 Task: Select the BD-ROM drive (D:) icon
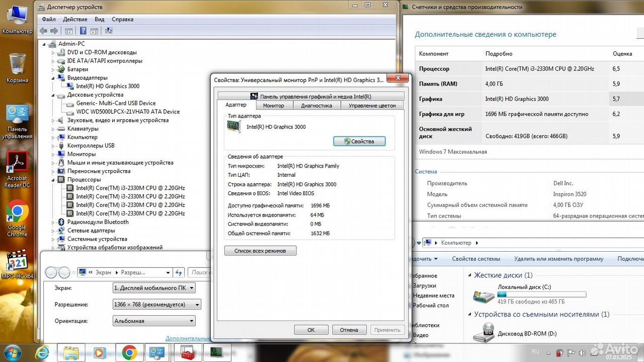[x=484, y=333]
